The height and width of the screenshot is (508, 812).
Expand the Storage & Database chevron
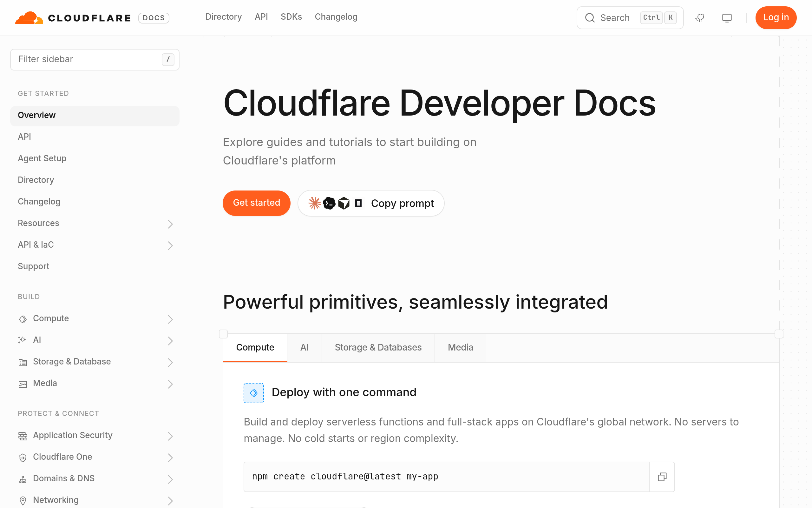(x=170, y=362)
